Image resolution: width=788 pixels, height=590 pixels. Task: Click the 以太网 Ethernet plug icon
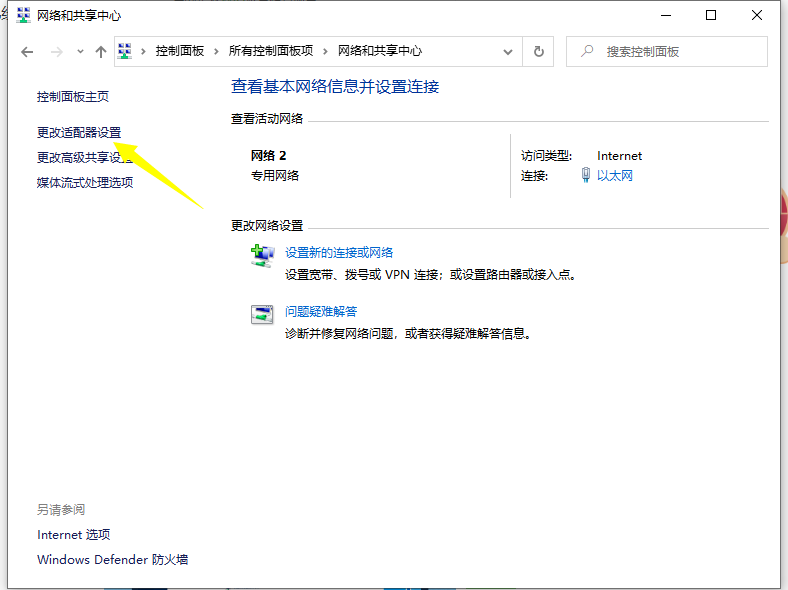tap(586, 176)
